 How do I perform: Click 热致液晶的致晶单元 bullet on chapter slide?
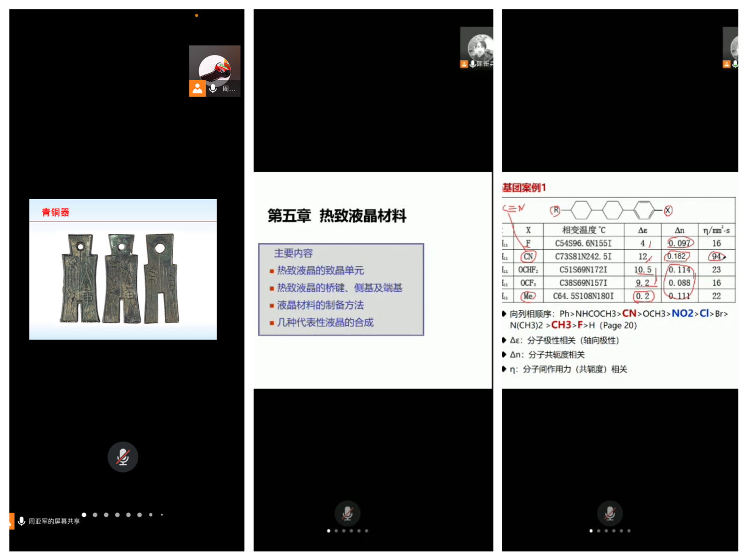tap(320, 271)
